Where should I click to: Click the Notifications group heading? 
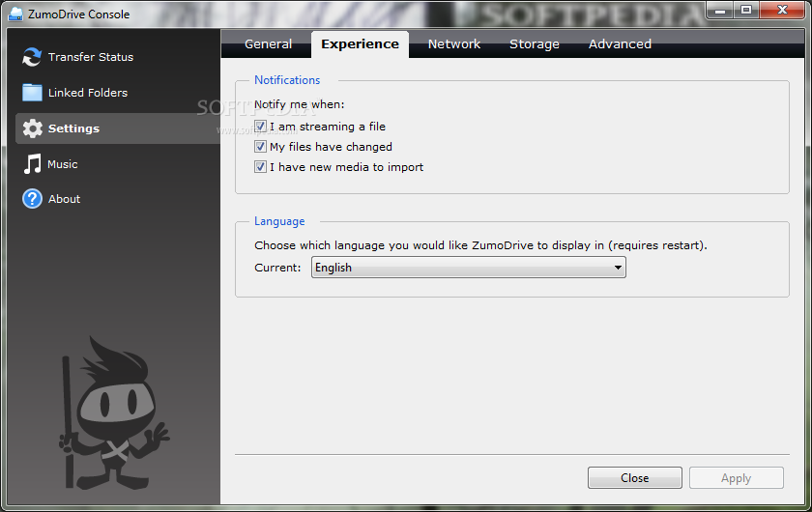coord(287,80)
